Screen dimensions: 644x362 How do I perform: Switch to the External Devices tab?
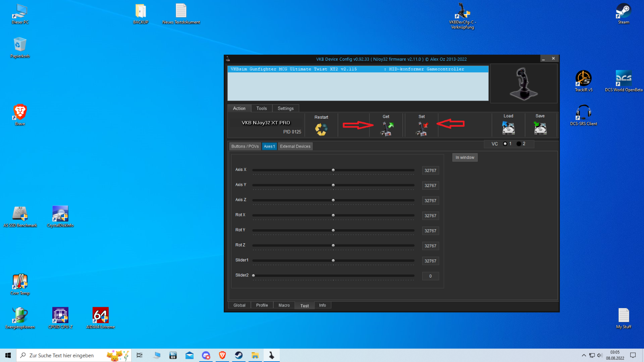point(295,146)
